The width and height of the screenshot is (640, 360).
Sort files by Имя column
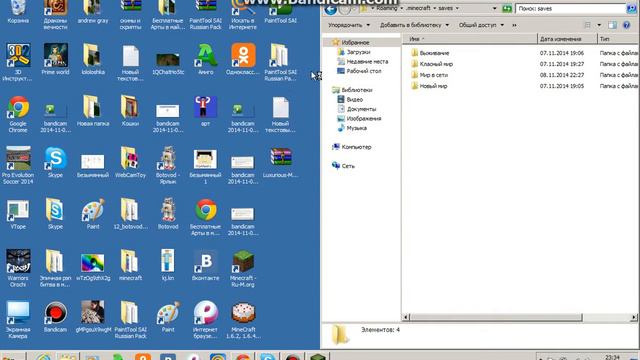(470, 39)
